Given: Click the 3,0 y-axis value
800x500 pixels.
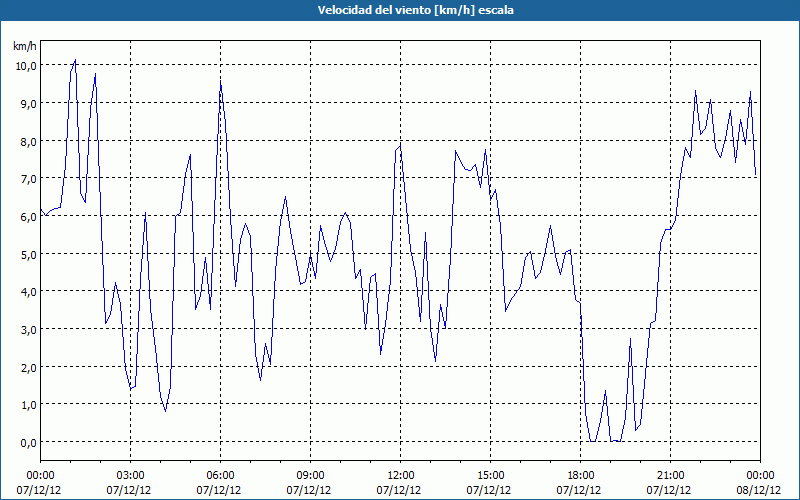Looking at the screenshot, I should tap(29, 330).
